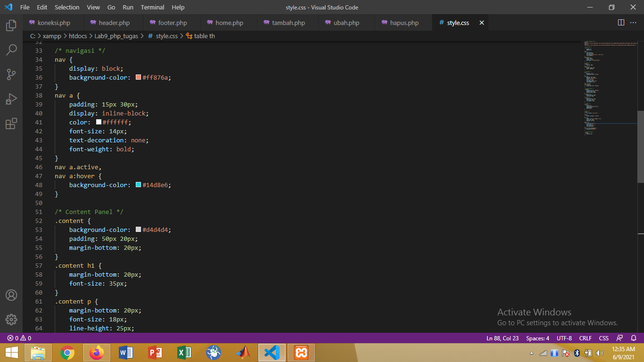This screenshot has height=362, width=644.
Task: Open the Explorer view in activity bar
Action: tap(11, 25)
